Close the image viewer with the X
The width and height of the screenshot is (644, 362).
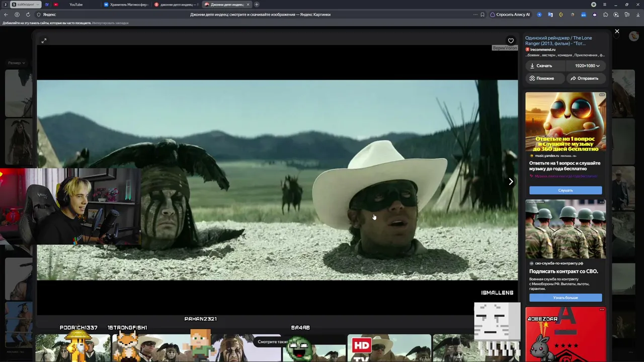click(x=617, y=31)
